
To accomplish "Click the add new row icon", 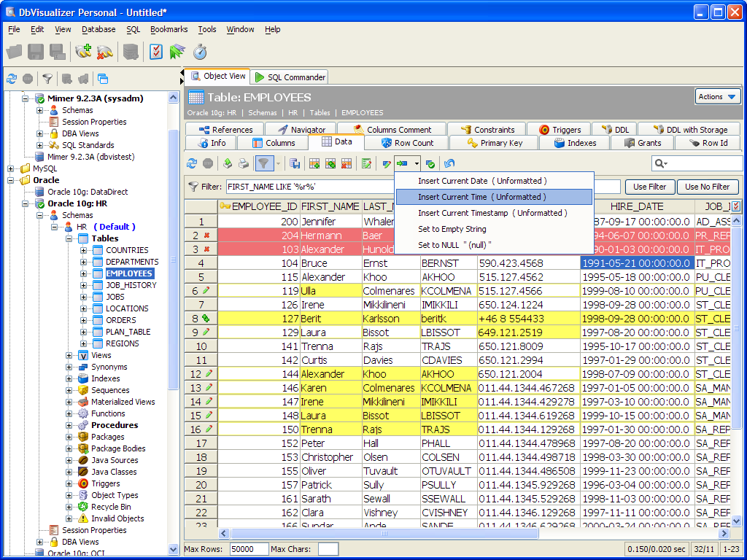I will [314, 164].
